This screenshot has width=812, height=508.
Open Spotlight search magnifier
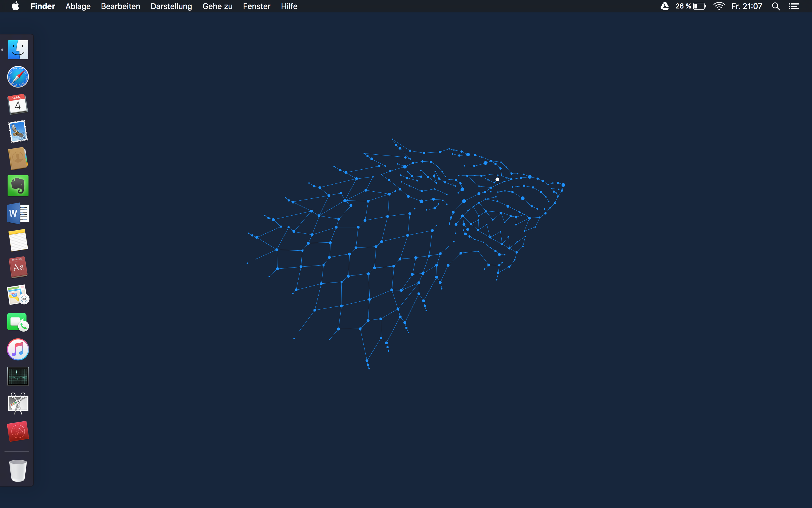coord(776,6)
